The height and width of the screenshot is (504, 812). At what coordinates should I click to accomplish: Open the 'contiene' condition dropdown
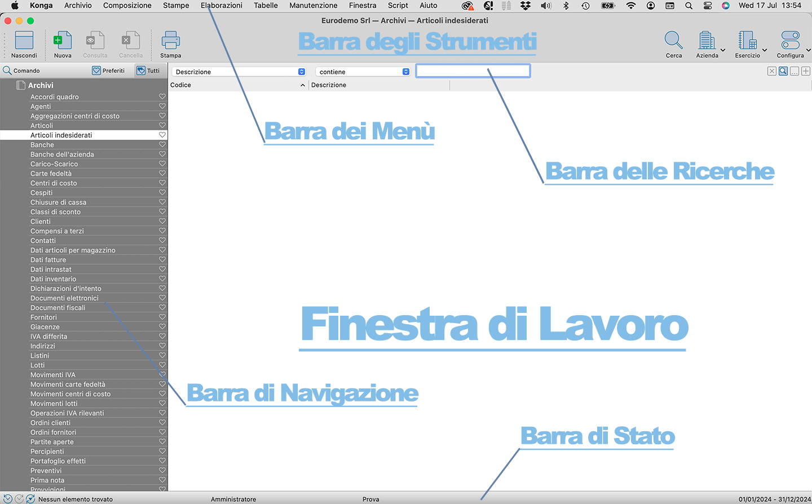pos(363,72)
